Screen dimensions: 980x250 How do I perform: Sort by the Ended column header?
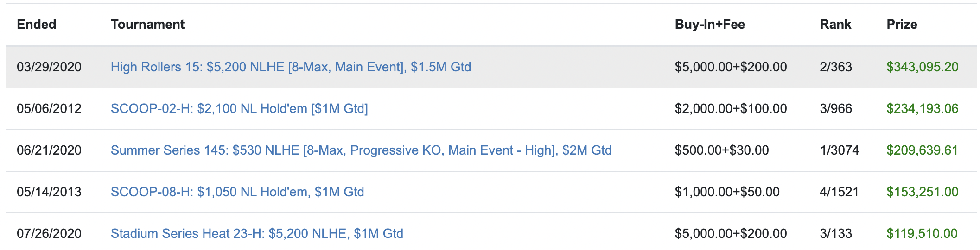tap(37, 25)
